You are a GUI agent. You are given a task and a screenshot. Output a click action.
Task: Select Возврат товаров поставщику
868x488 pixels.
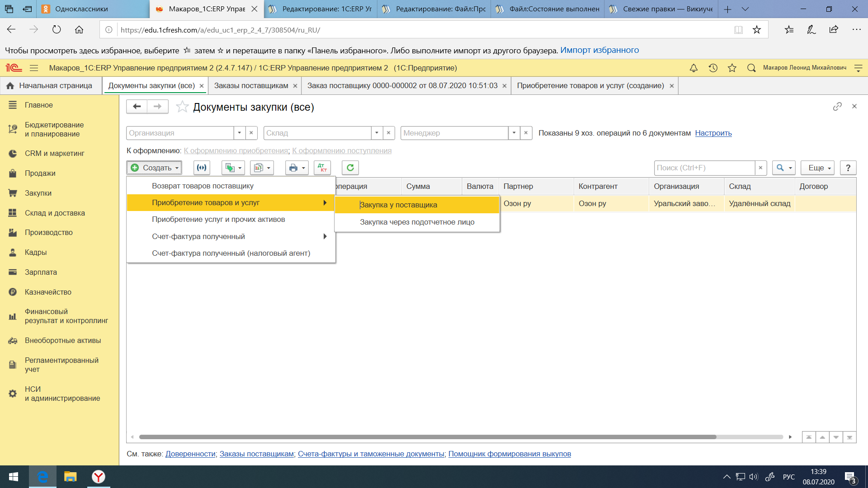231,186
